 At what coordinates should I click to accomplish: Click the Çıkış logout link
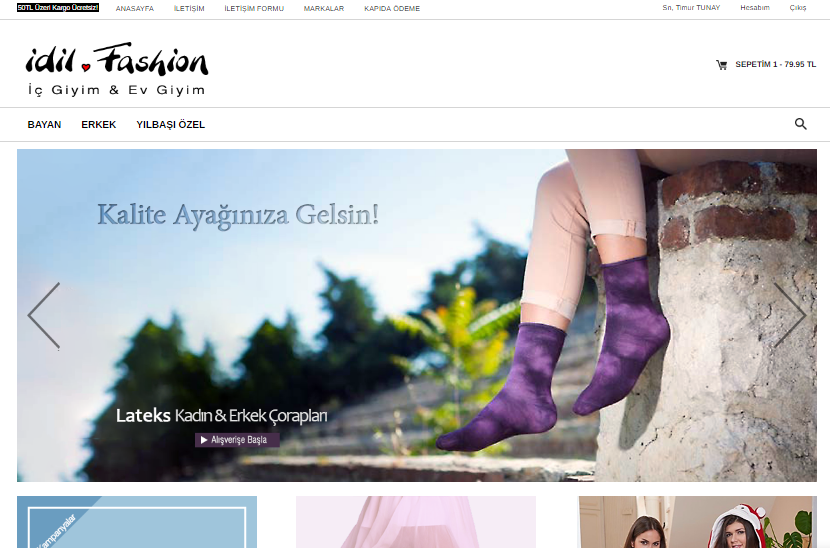(798, 8)
